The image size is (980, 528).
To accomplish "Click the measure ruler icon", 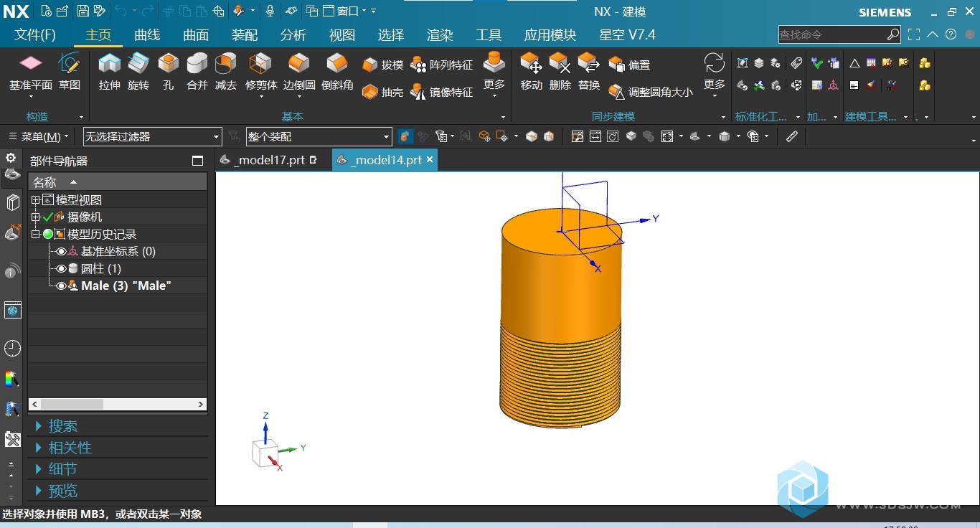I will point(792,136).
